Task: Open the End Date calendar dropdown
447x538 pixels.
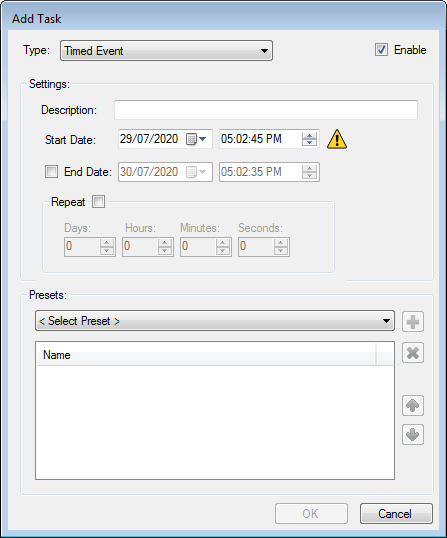Action: (x=196, y=172)
